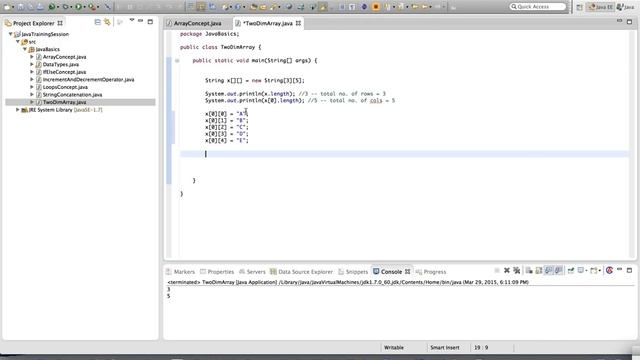Image resolution: width=640 pixels, height=360 pixels.
Task: Click the class declaration line TwoDimArray
Action: (x=220, y=47)
